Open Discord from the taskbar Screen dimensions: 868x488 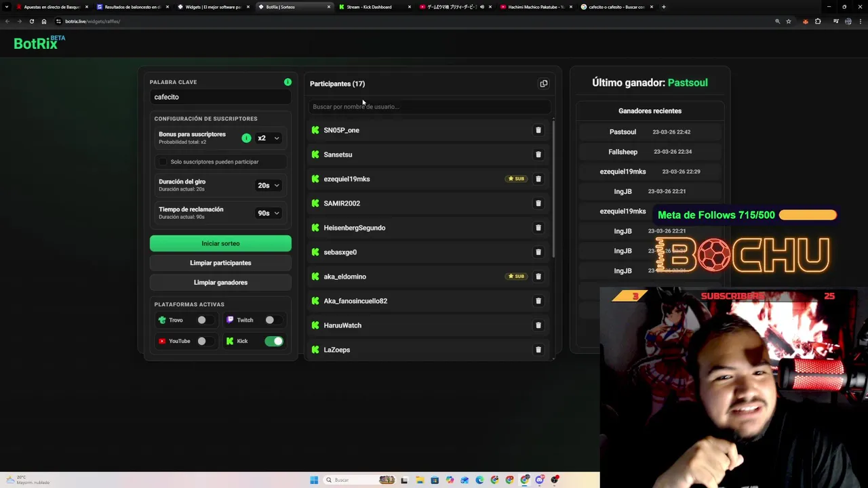(540, 480)
